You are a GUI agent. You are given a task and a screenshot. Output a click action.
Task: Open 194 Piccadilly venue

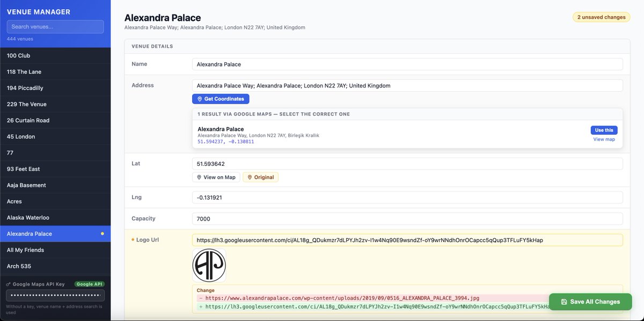pyautogui.click(x=55, y=88)
